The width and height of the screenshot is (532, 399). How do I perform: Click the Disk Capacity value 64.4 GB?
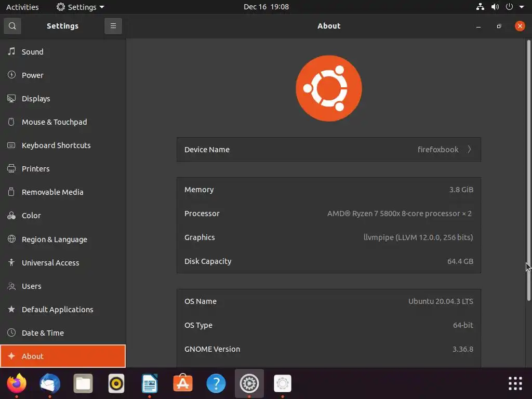tap(460, 261)
